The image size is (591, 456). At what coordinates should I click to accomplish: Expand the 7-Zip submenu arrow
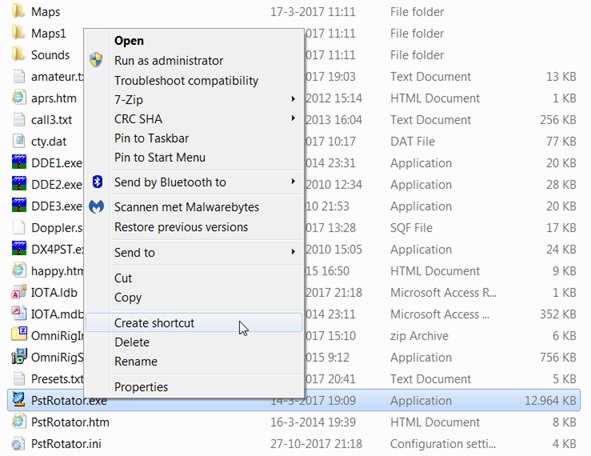coord(293,99)
